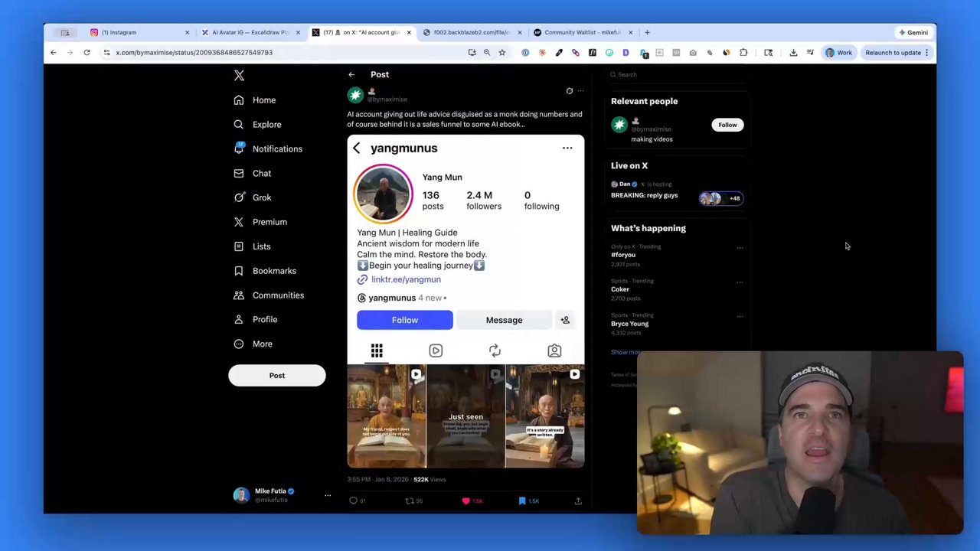
Task: Click the repost icon under the post
Action: [410, 501]
